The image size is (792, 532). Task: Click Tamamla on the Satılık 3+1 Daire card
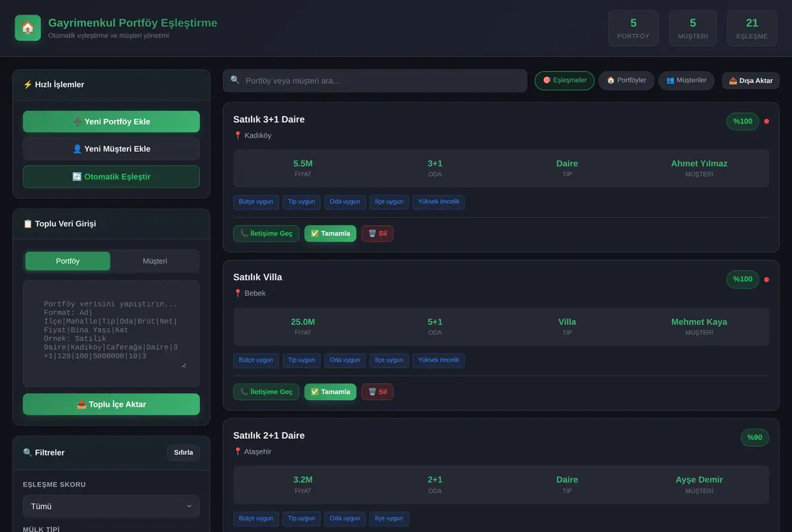click(x=330, y=234)
